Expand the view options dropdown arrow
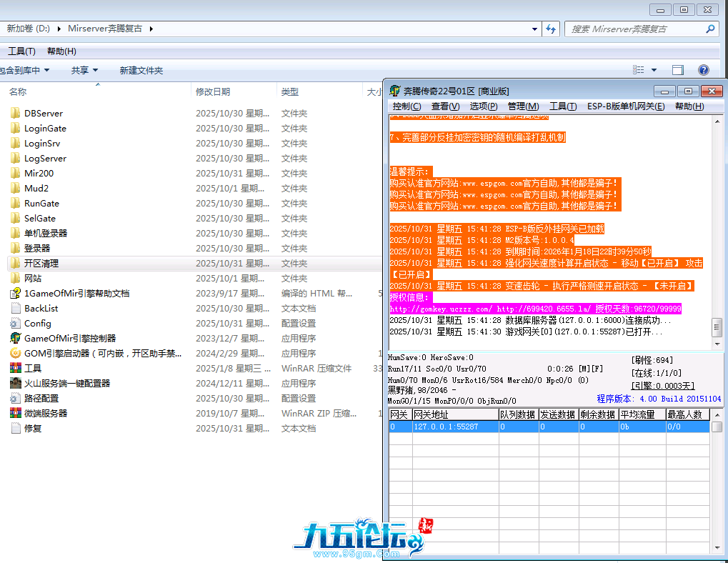 [x=654, y=70]
